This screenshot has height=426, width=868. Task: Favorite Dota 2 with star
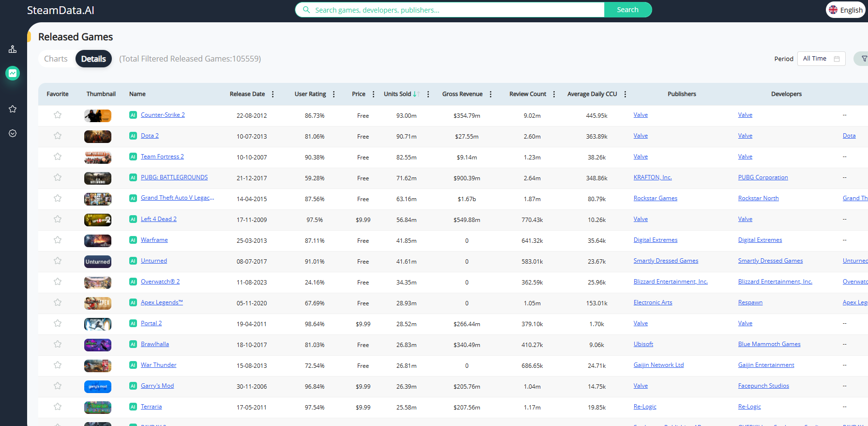tap(58, 136)
